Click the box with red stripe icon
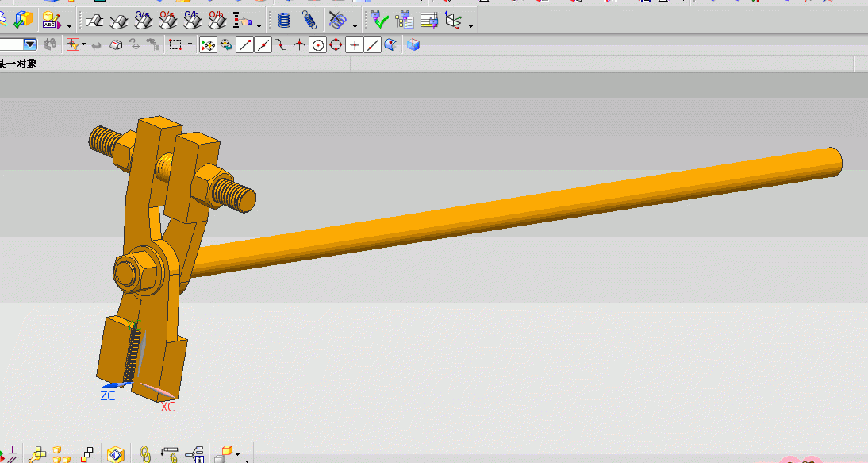Image resolution: width=868 pixels, height=463 pixels. pos(116,44)
